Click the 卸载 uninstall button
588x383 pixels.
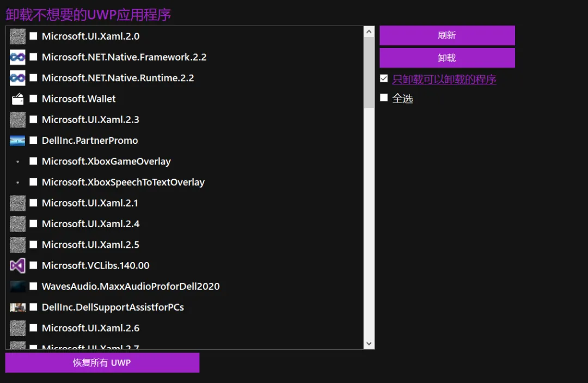(447, 58)
